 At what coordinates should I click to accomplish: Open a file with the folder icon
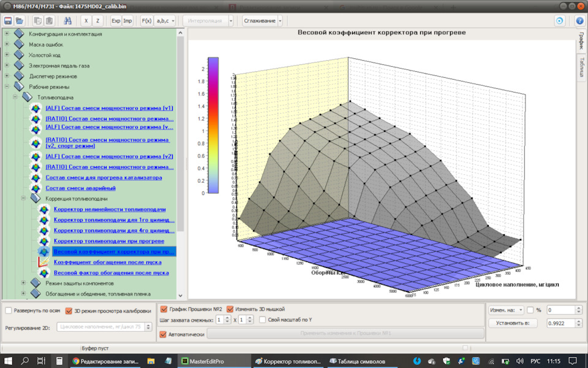tap(20, 21)
